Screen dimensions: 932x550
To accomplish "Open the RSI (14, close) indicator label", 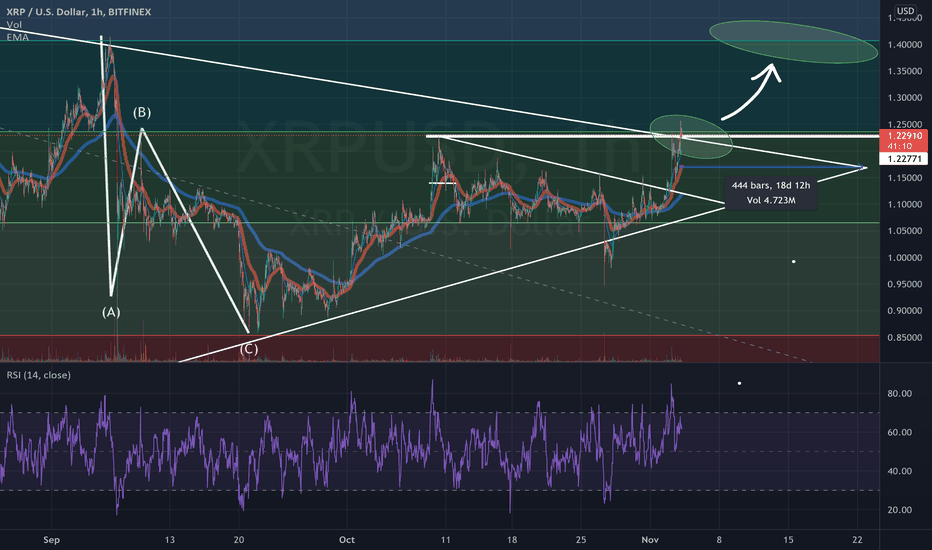I will point(39,375).
